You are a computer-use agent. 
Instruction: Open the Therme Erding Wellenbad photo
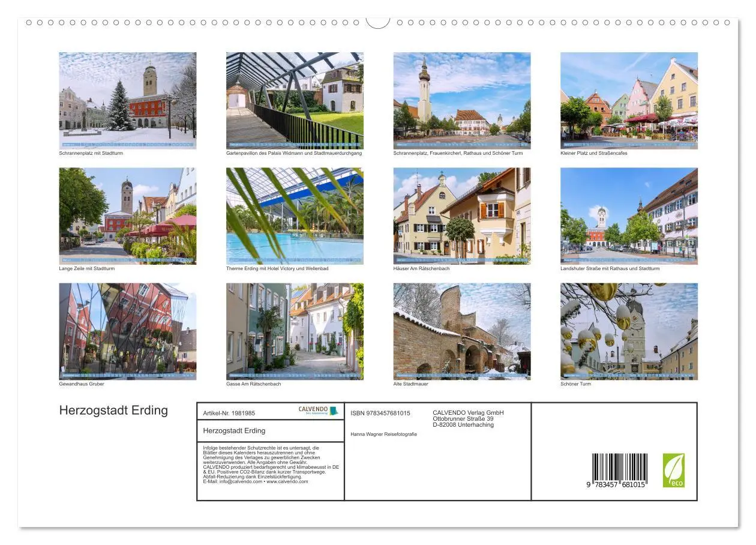point(295,216)
